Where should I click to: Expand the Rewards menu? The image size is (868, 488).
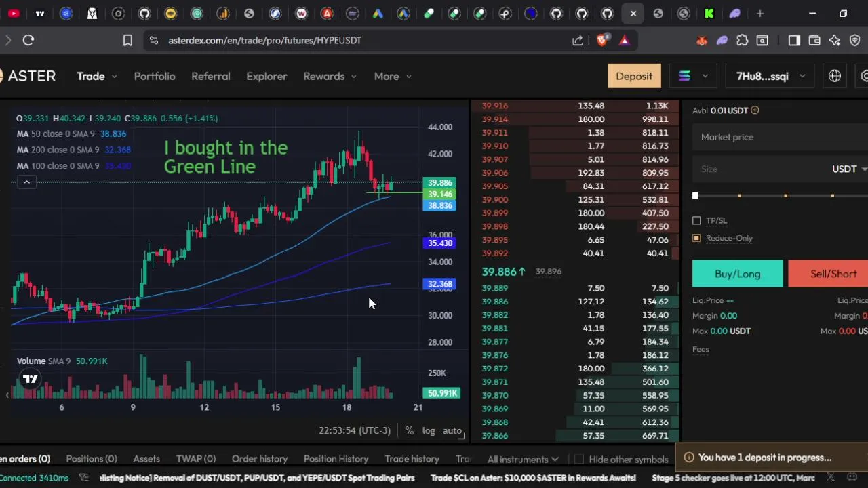[x=330, y=76]
